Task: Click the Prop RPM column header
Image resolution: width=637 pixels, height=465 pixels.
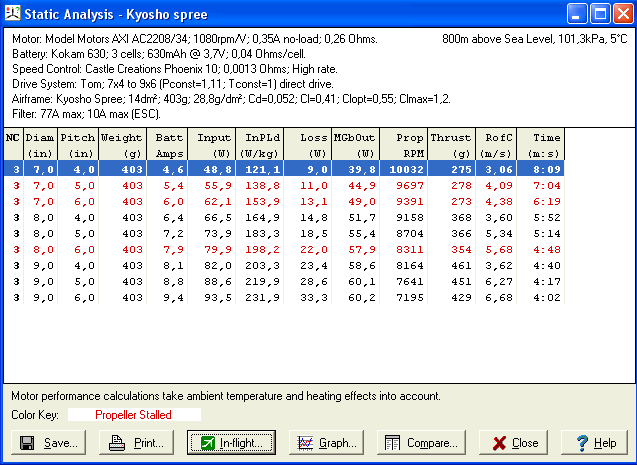Action: coord(403,145)
